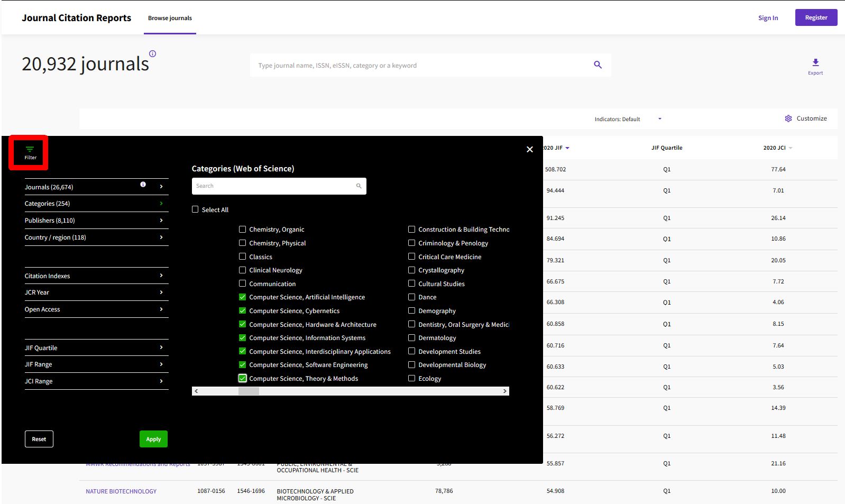Image resolution: width=845 pixels, height=504 pixels.
Task: Click the Reset button
Action: 39,439
